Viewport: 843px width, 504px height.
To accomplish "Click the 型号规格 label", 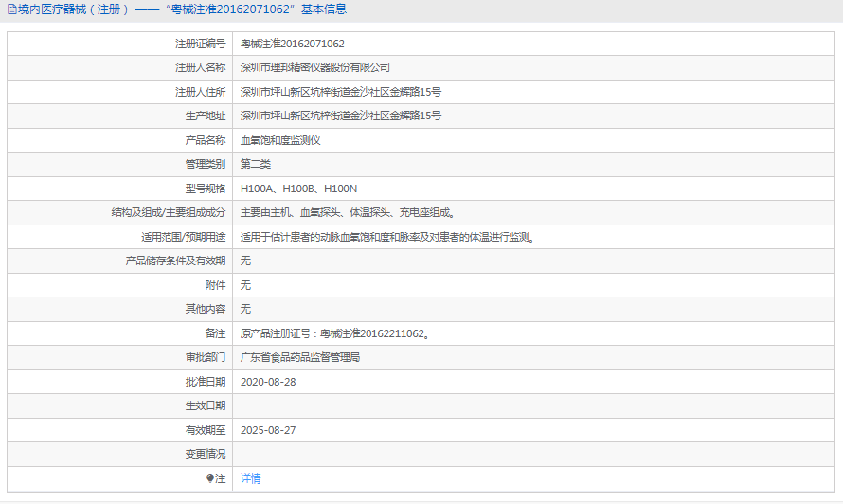I will [x=206, y=189].
